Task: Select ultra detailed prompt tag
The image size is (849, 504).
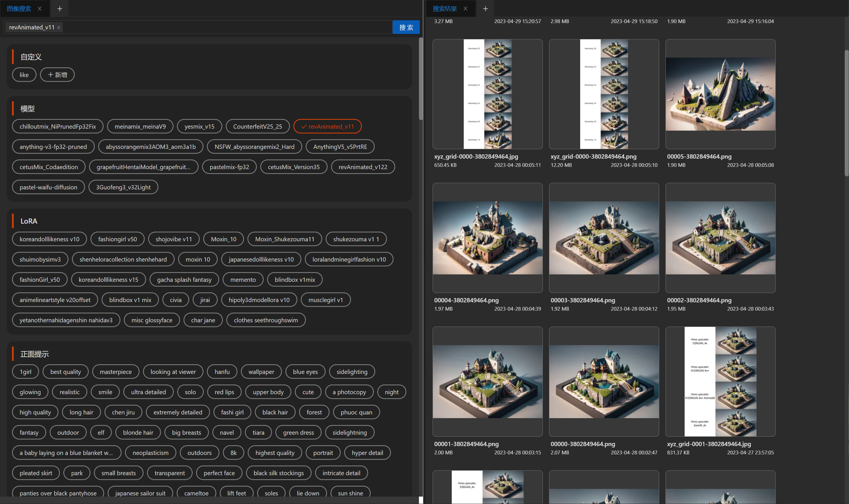Action: [148, 392]
